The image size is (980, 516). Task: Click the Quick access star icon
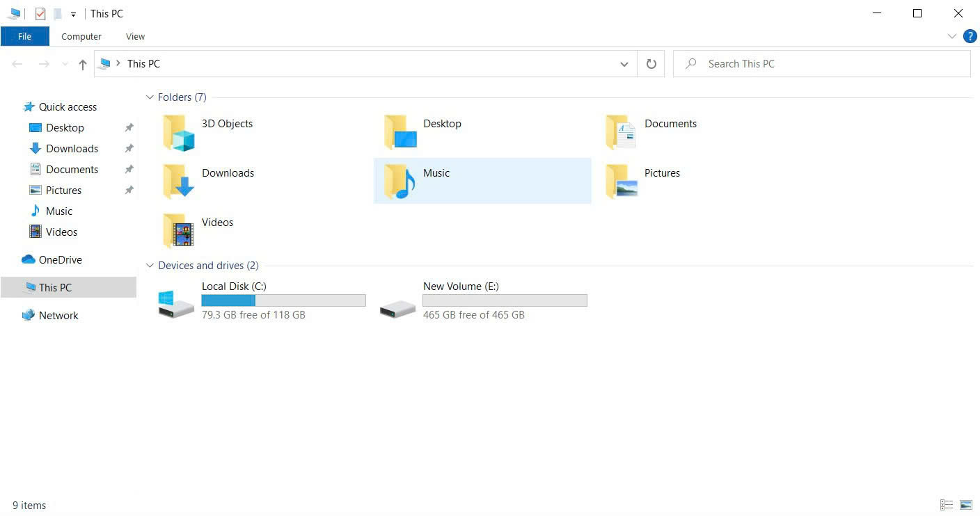point(29,107)
